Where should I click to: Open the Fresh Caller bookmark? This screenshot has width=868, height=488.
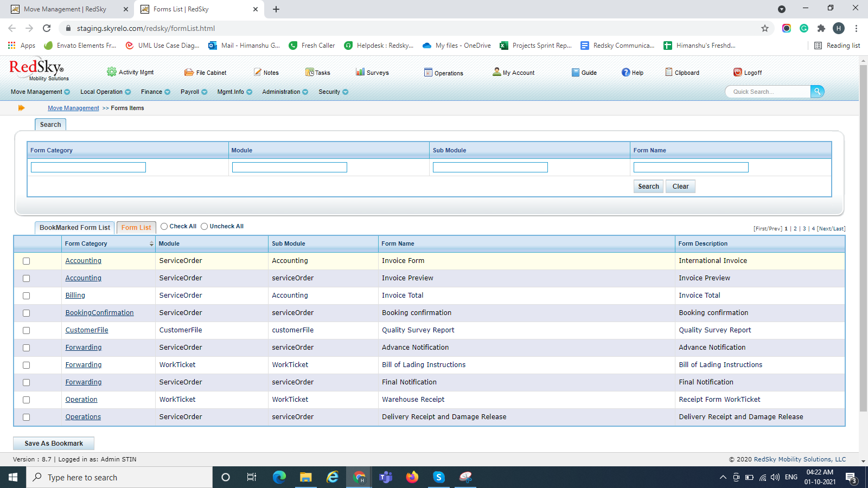[312, 46]
